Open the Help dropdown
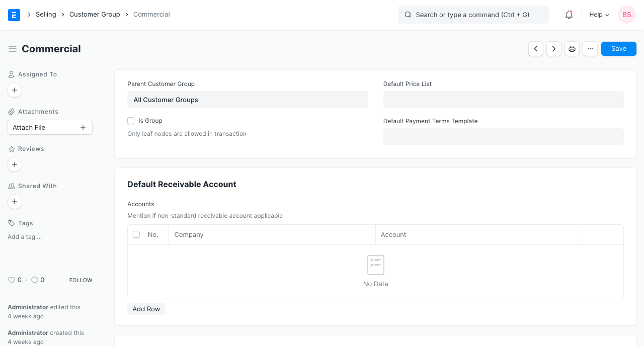 point(599,15)
